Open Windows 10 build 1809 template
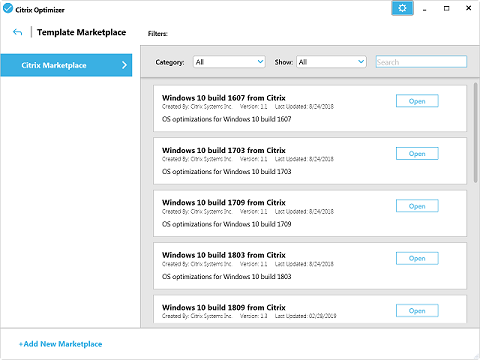 [417, 311]
